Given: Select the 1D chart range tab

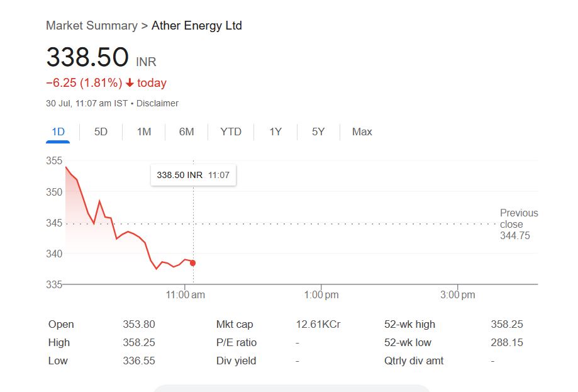Looking at the screenshot, I should point(58,132).
